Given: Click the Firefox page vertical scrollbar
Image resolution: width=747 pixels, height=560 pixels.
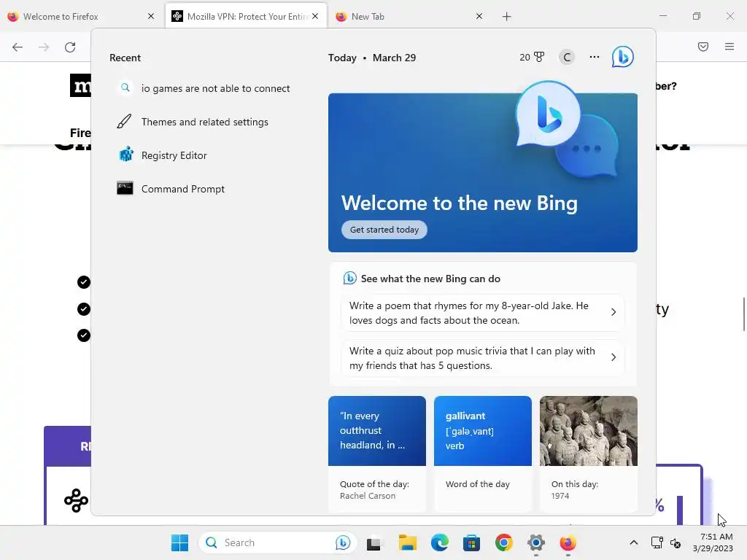Looking at the screenshot, I should [x=743, y=314].
